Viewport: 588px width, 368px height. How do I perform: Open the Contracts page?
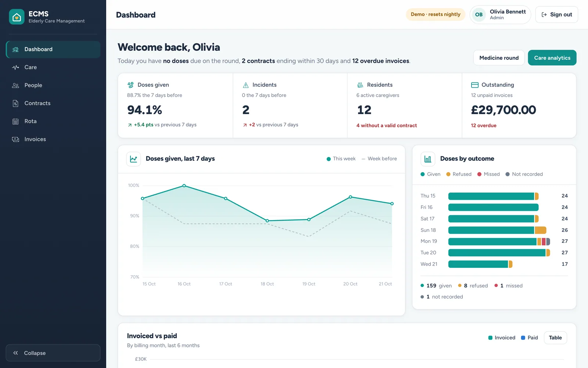[53, 103]
